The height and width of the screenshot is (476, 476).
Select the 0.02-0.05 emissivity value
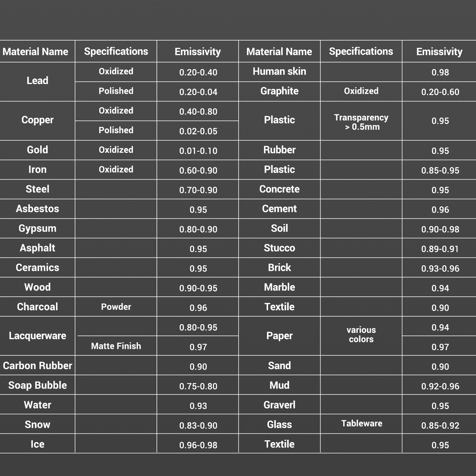198,131
